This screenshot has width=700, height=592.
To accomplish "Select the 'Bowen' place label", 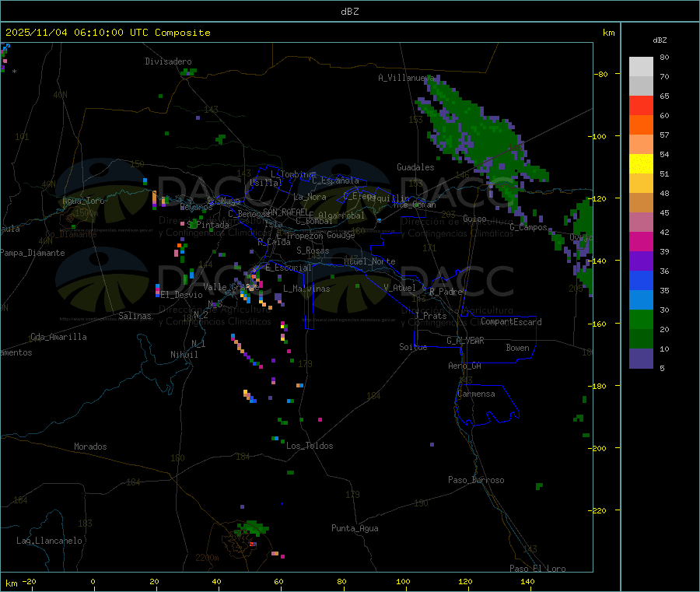I will click(518, 348).
